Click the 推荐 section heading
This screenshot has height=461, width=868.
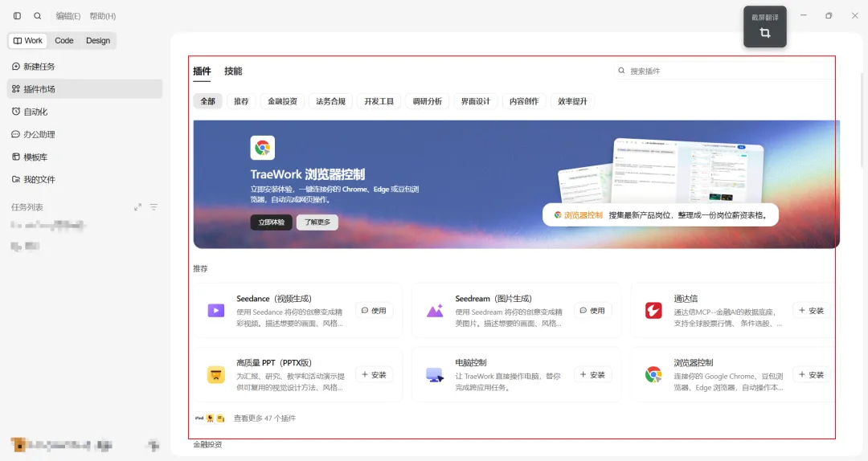[200, 268]
